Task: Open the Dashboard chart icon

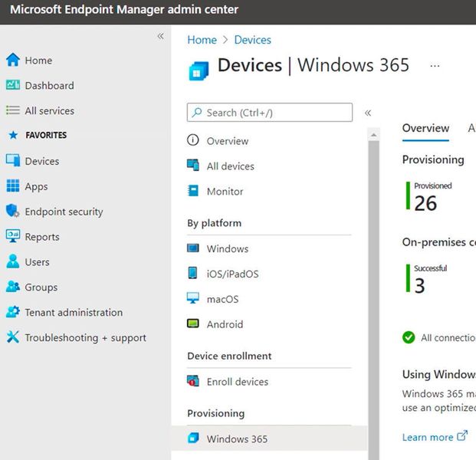Action: pyautogui.click(x=13, y=85)
